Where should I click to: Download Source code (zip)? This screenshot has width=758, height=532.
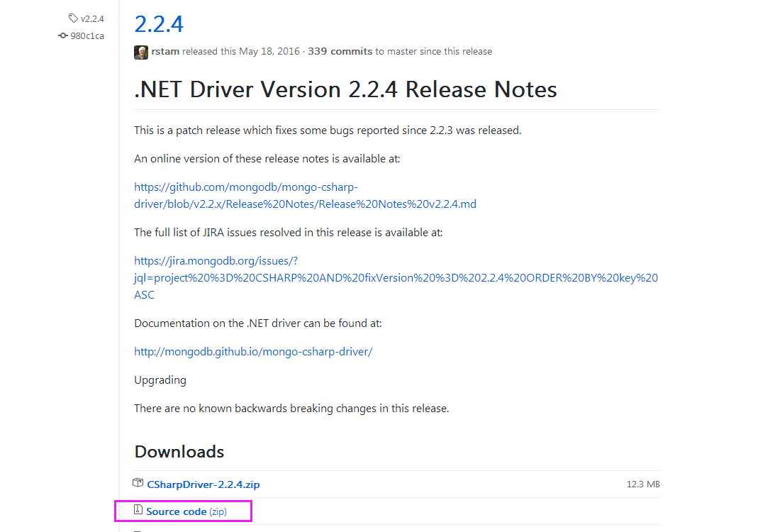186,511
